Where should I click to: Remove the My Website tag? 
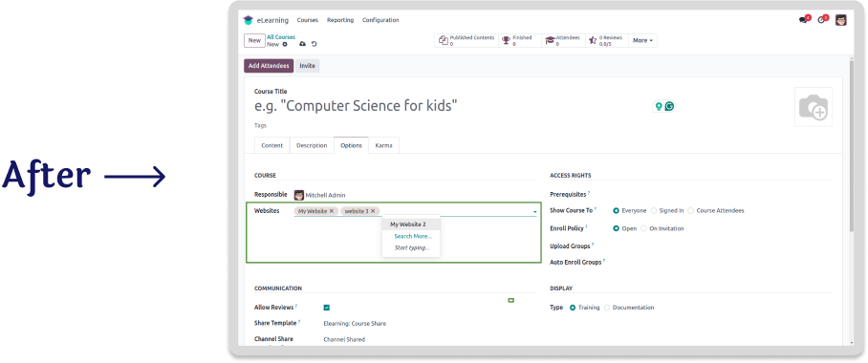(x=332, y=211)
